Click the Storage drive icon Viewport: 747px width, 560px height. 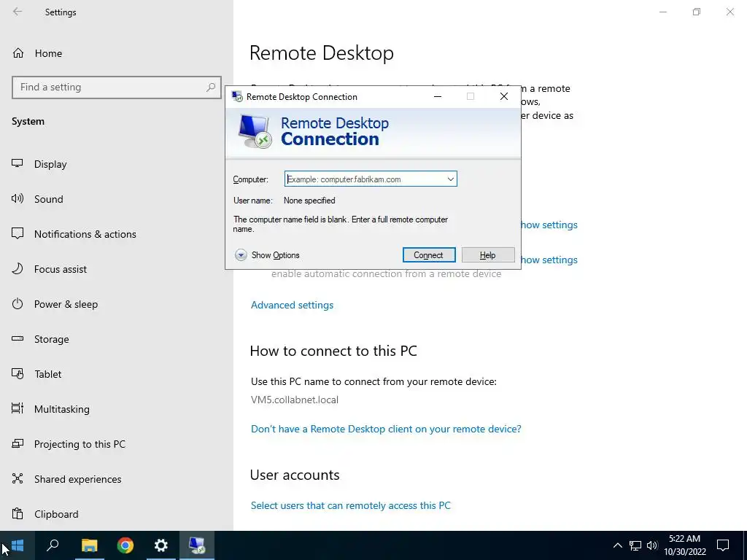click(18, 338)
